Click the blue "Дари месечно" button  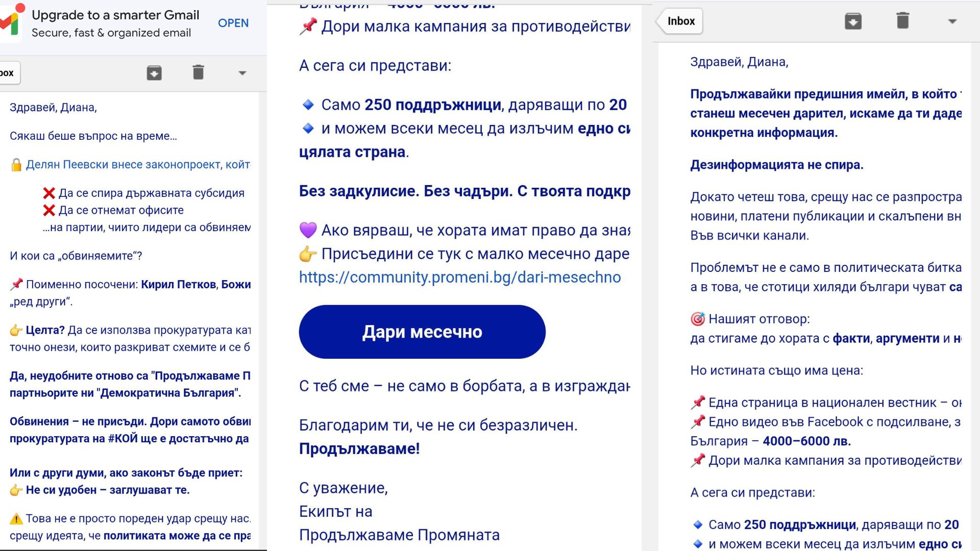[422, 332]
